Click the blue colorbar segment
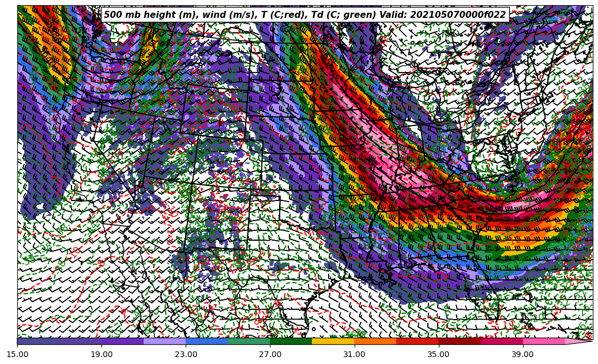The height and width of the screenshot is (364, 598). click(x=206, y=341)
